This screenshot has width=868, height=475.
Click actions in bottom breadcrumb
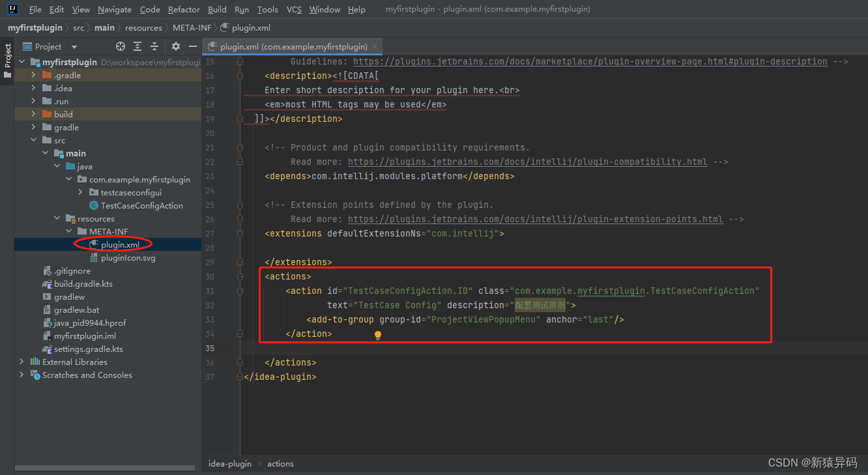pos(280,463)
